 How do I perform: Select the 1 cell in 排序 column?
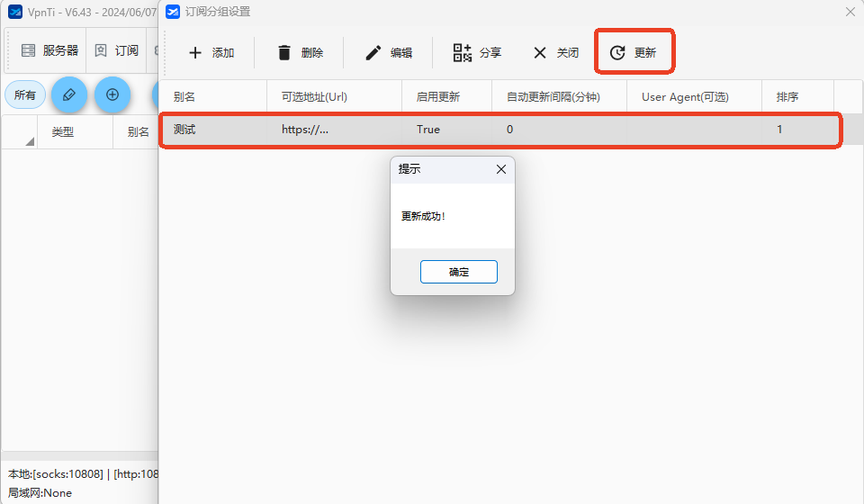coord(798,130)
